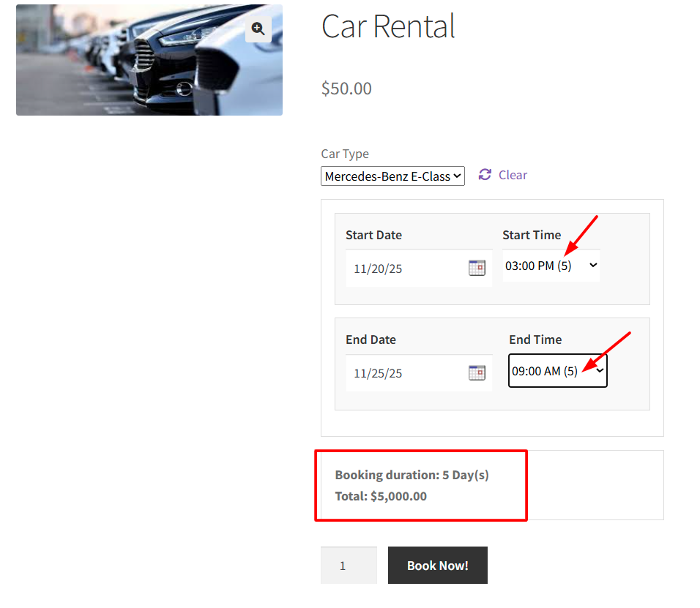The image size is (700, 608).
Task: Click the $50.00 price text
Action: pos(346,89)
